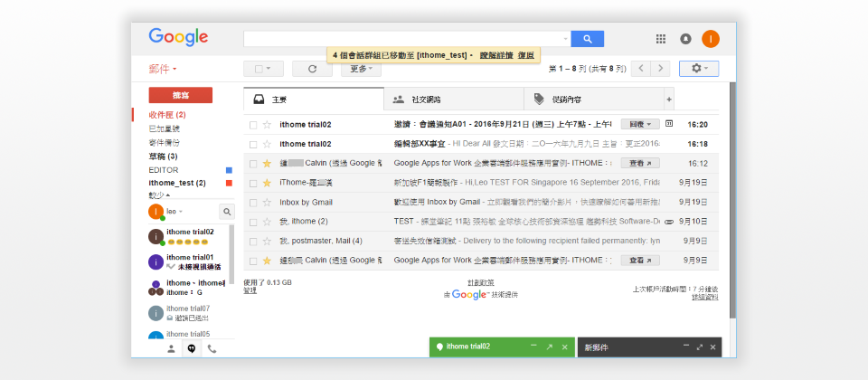The height and width of the screenshot is (380, 868).
Task: Open the orange account avatar menu
Action: click(x=711, y=39)
